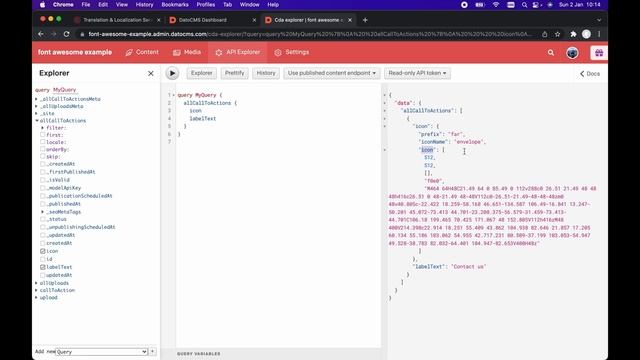
Task: Click font awesome example project title
Action: (x=75, y=52)
